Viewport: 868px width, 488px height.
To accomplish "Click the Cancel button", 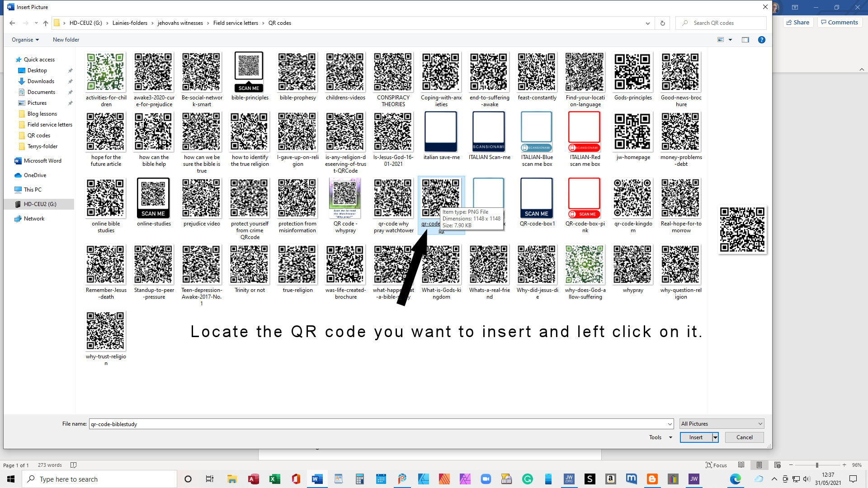I will [744, 437].
